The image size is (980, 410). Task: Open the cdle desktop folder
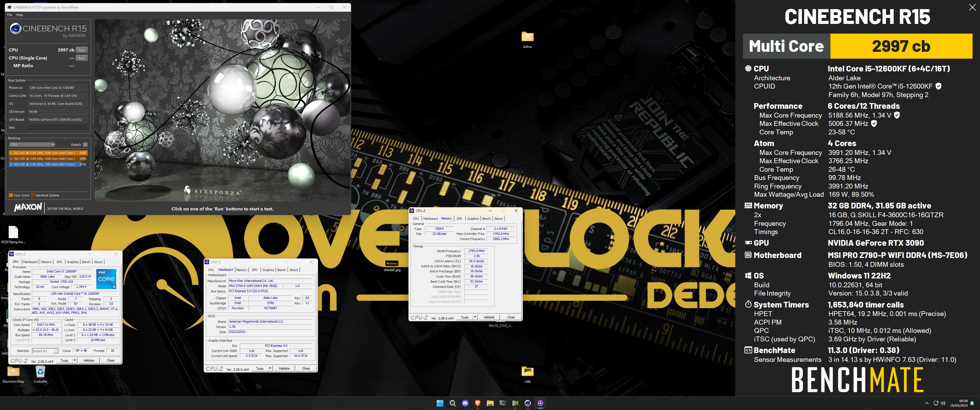click(x=527, y=374)
